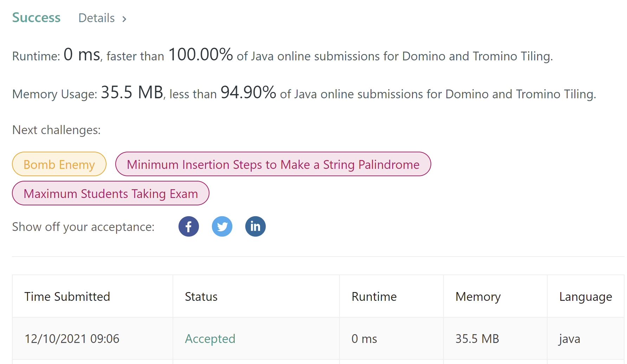627x364 pixels.
Task: Click the Language column header
Action: (x=586, y=297)
